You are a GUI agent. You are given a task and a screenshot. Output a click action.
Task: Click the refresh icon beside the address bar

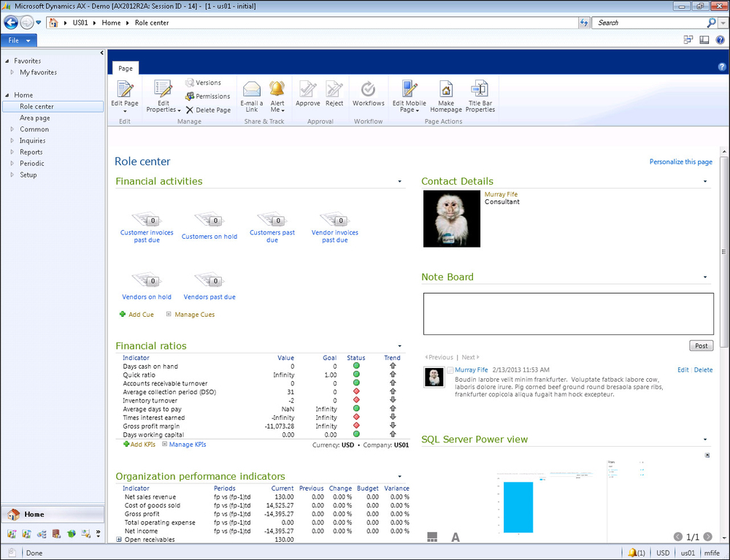[x=584, y=23]
